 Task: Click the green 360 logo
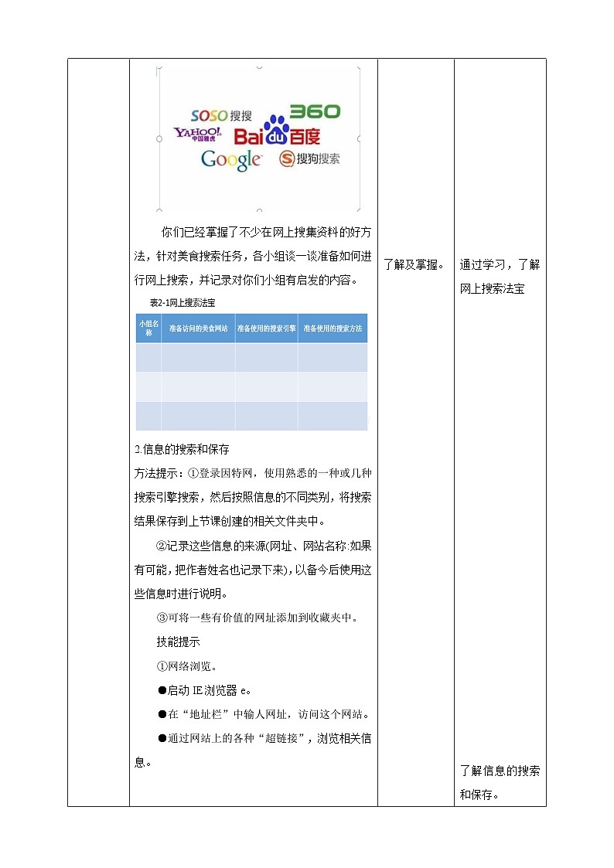point(315,111)
